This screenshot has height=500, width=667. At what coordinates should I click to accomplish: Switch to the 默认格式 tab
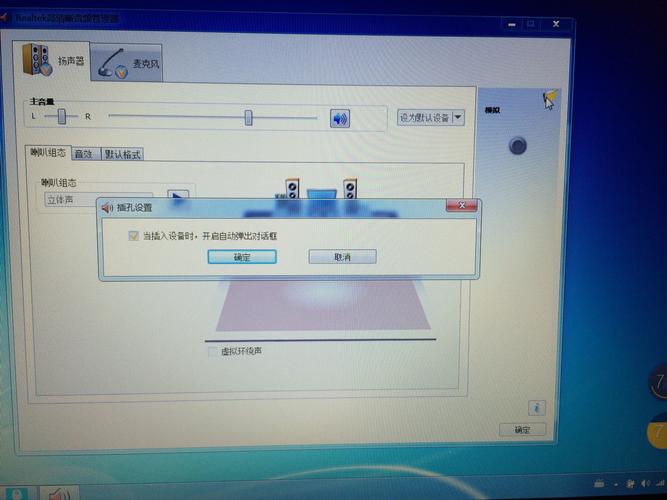pos(122,154)
